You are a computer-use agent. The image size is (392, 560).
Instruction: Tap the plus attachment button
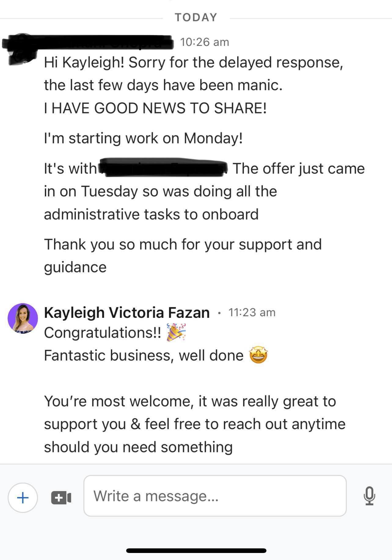pyautogui.click(x=23, y=498)
